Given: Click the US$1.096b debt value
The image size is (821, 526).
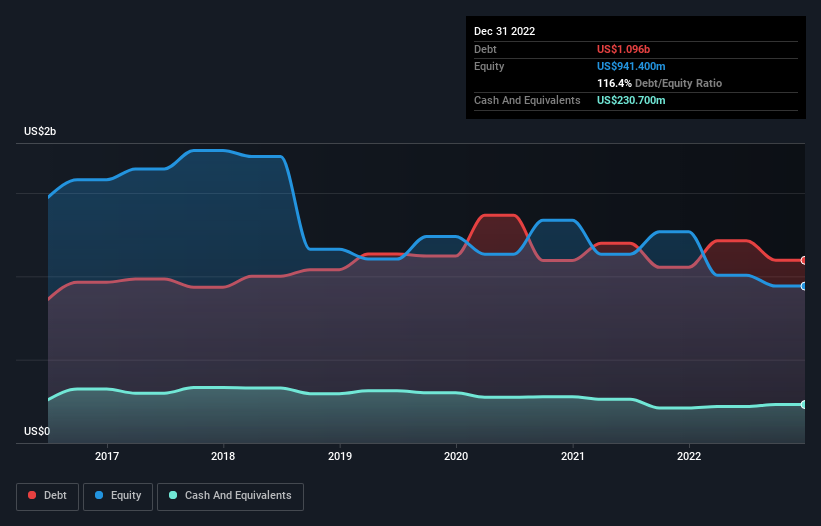Looking at the screenshot, I should (623, 49).
